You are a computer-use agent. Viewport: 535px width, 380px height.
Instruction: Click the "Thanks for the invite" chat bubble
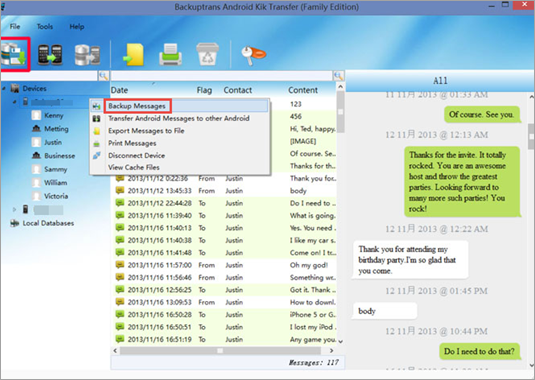tap(462, 182)
